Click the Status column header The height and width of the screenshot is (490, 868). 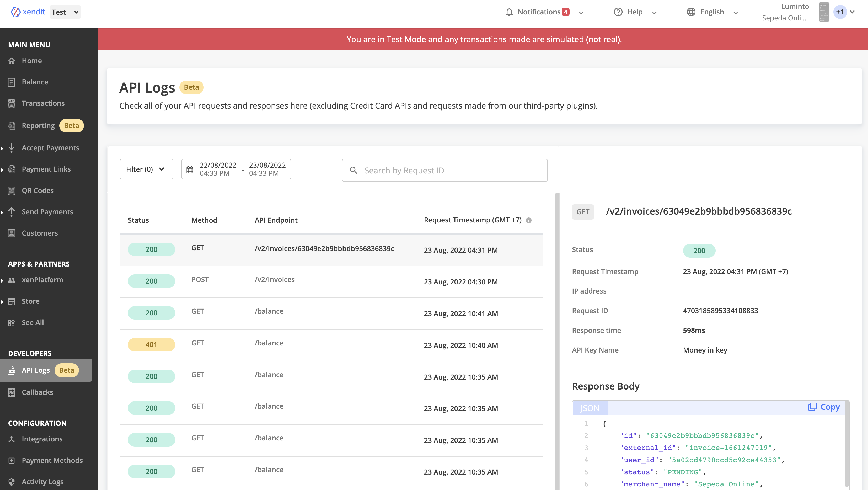tap(138, 220)
